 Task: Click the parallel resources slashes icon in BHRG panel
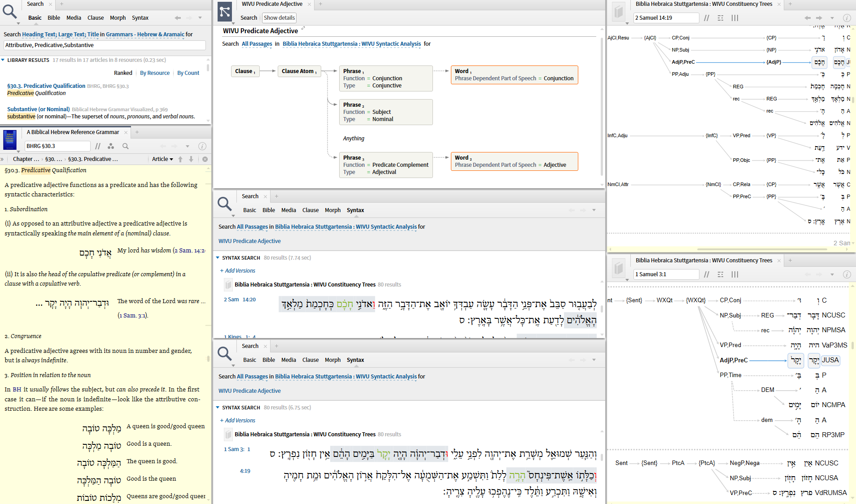click(x=98, y=146)
